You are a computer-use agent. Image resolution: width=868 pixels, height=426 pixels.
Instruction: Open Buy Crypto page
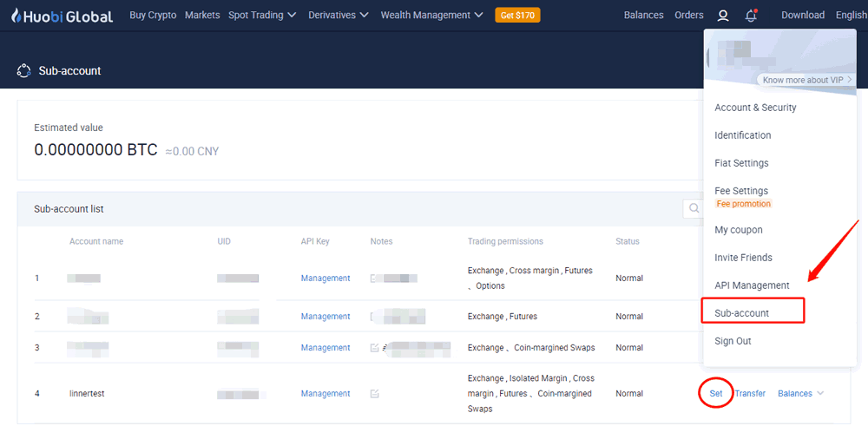click(x=153, y=15)
